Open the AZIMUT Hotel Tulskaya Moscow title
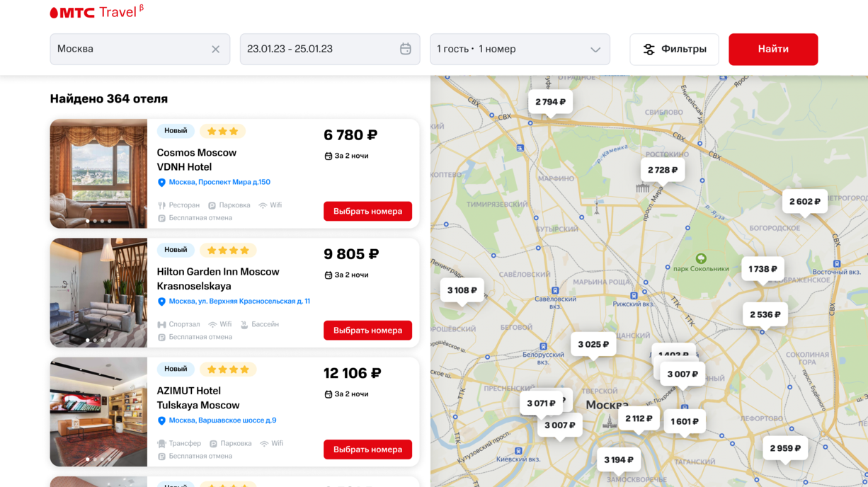Screen dimensions: 868x487 (x=198, y=398)
